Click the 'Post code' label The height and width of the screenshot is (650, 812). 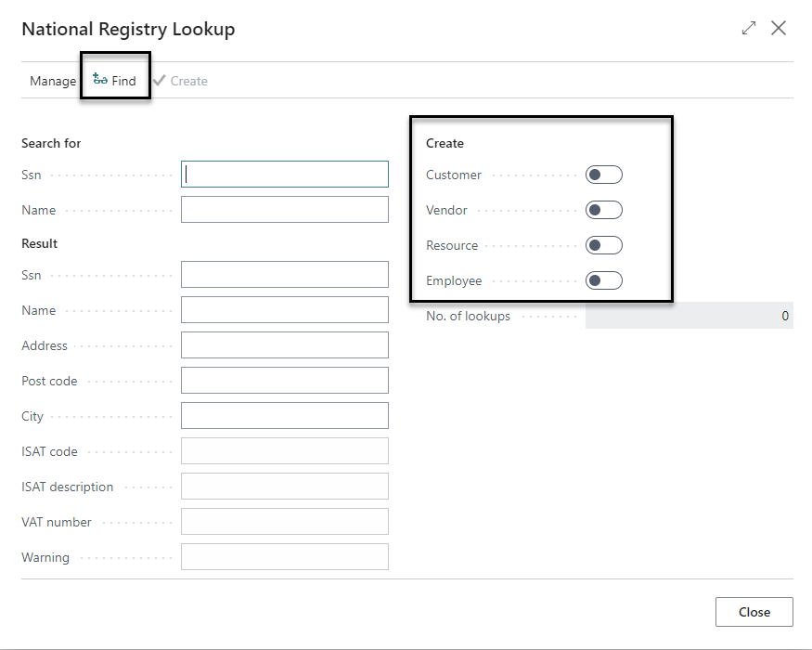tap(49, 381)
